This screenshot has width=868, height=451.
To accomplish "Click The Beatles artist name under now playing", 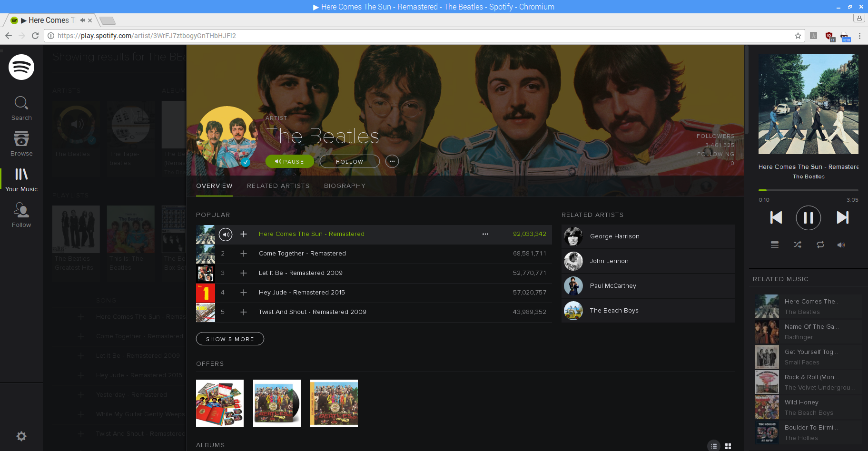I will (x=809, y=176).
